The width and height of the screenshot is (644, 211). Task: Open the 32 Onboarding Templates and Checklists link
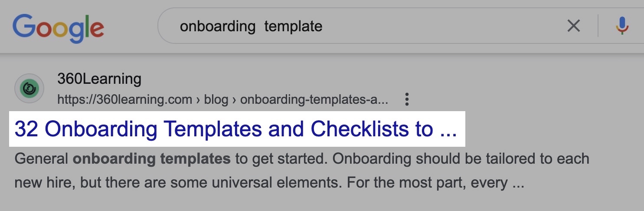click(236, 129)
